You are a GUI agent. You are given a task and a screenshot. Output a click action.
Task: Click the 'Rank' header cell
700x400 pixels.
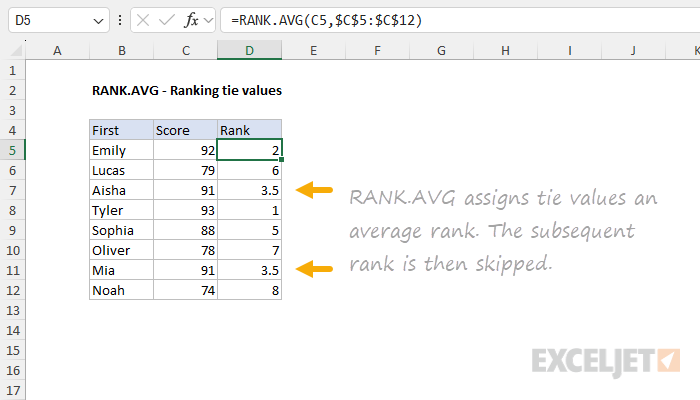(x=250, y=130)
